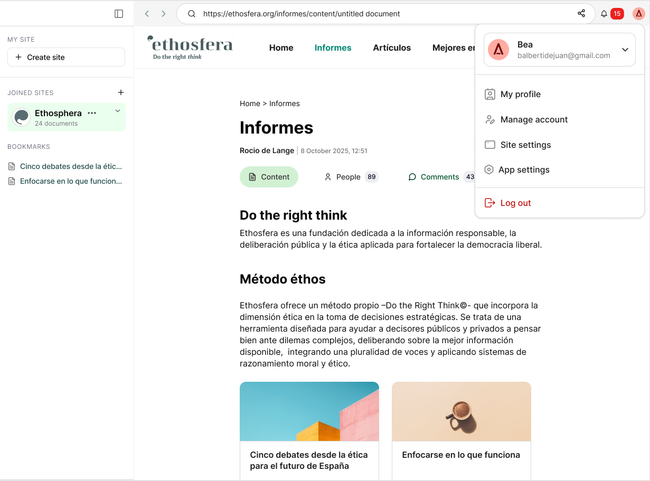The image size is (650, 481).
Task: Click the red profile avatar icon
Action: [638, 14]
